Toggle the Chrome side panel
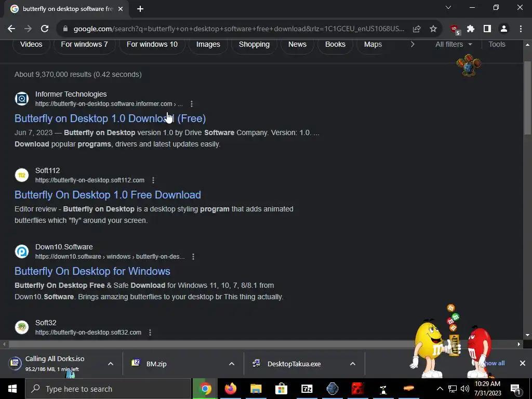 (x=487, y=29)
